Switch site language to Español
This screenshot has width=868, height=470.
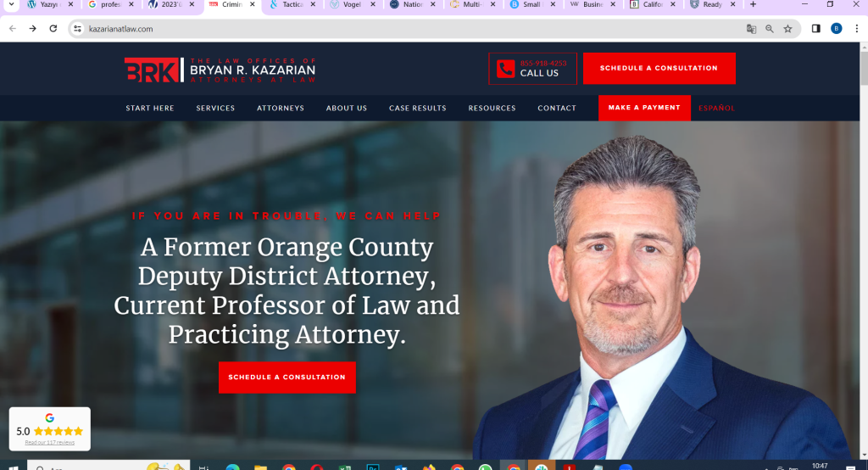[716, 108]
